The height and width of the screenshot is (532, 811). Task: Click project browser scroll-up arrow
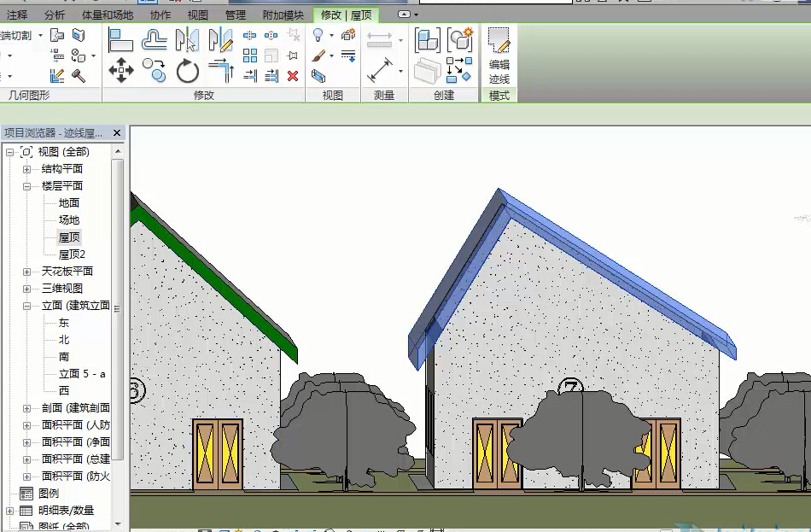click(x=118, y=151)
